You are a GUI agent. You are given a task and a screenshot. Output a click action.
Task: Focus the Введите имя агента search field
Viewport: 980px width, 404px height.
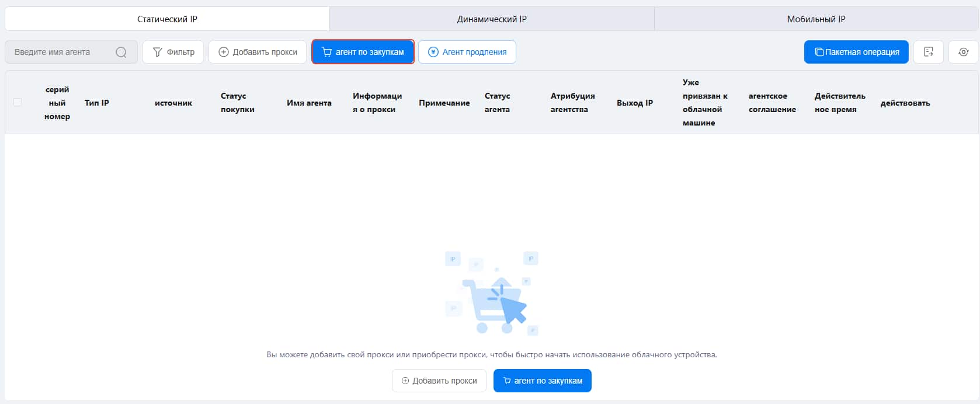click(61, 52)
